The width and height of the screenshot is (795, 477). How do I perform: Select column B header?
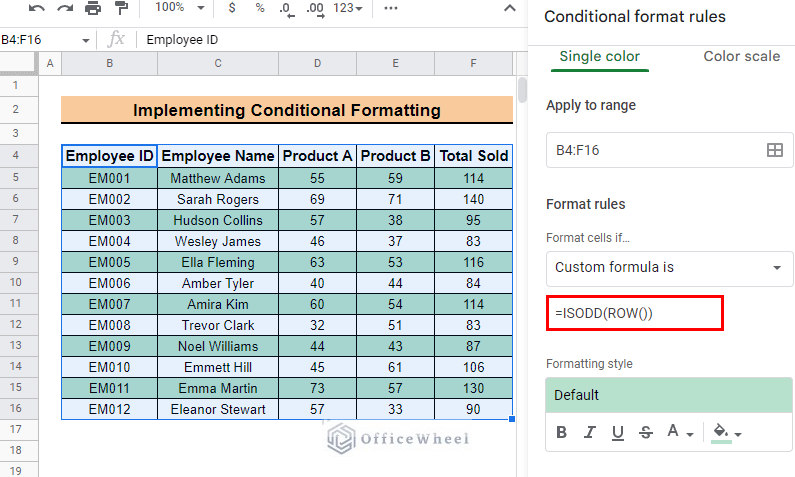(x=110, y=63)
